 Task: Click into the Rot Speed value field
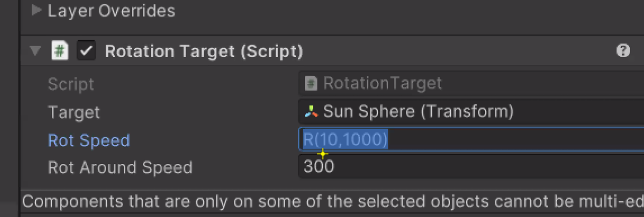click(471, 140)
